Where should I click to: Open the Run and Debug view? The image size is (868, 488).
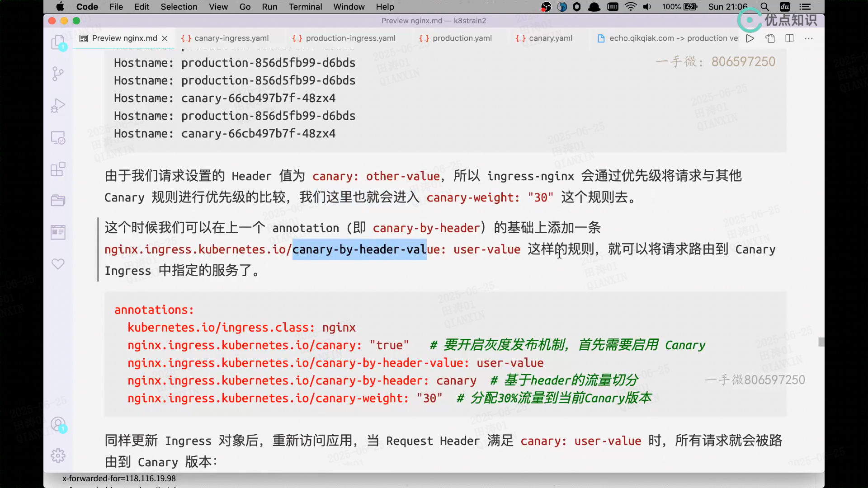point(58,105)
